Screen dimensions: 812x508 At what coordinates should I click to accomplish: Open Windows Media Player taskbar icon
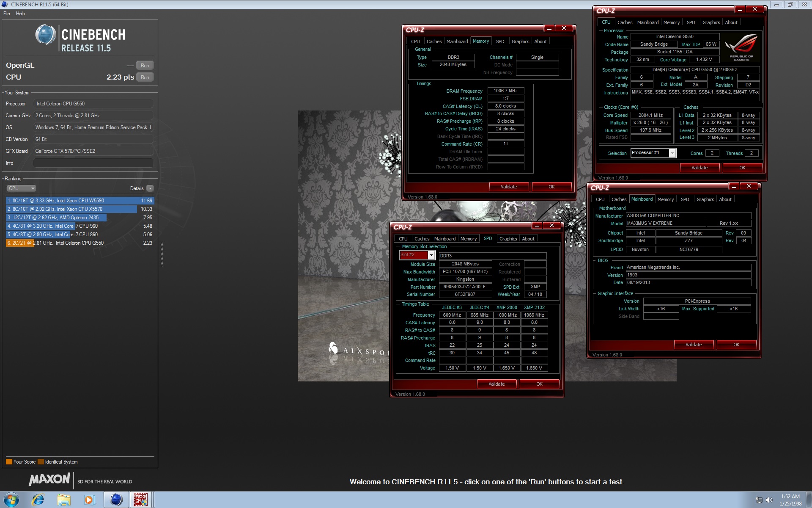point(89,500)
